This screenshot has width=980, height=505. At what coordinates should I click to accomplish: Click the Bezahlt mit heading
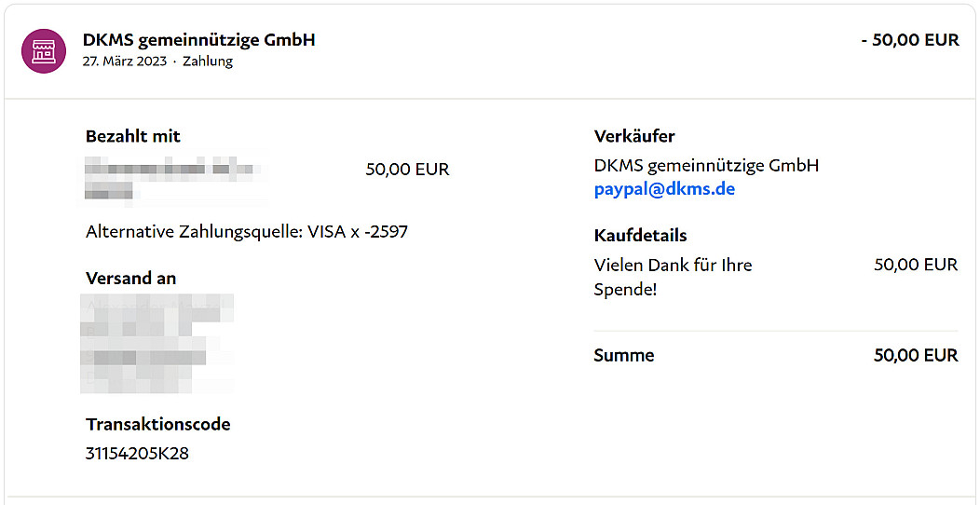coord(133,136)
